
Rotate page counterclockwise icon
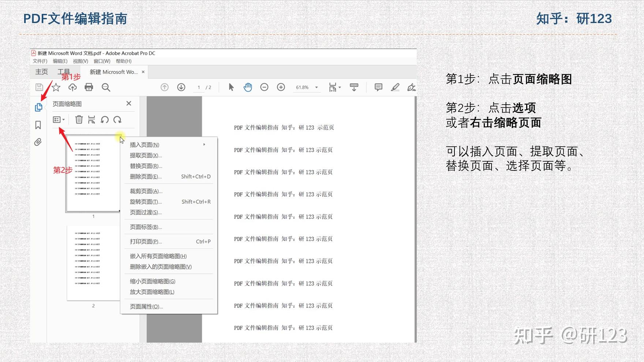pyautogui.click(x=105, y=120)
